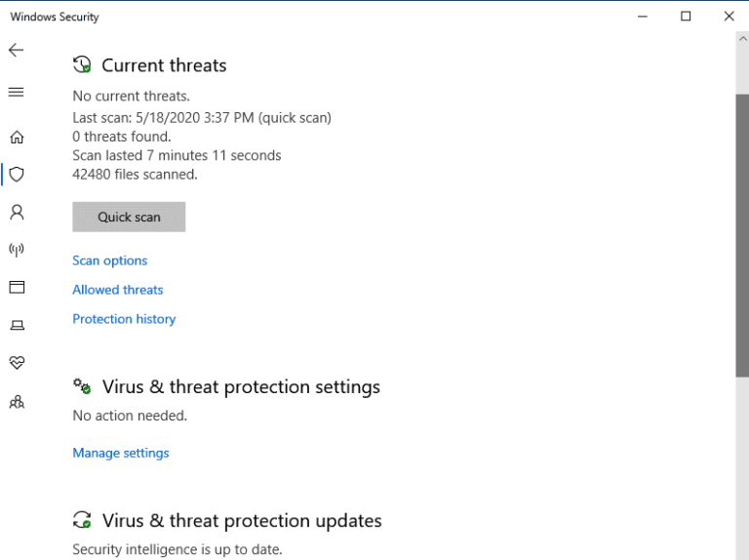Open Protection history link
Screen dimensions: 749x560
click(x=124, y=319)
